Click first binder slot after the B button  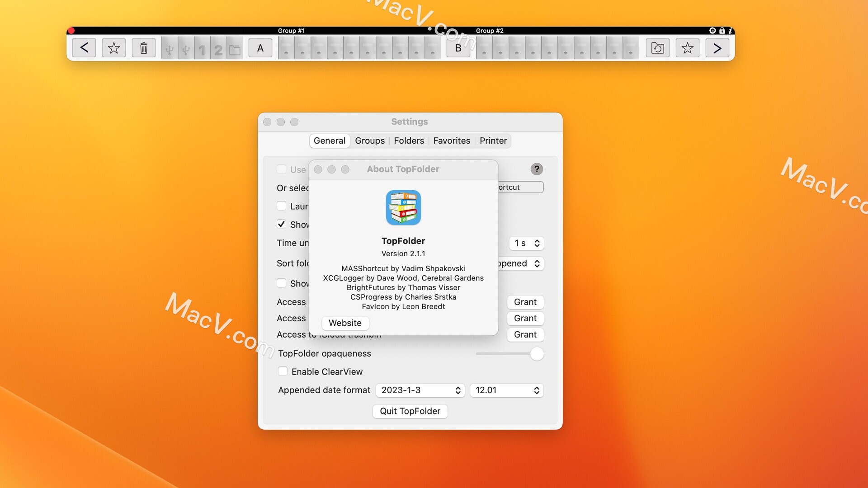[484, 49]
